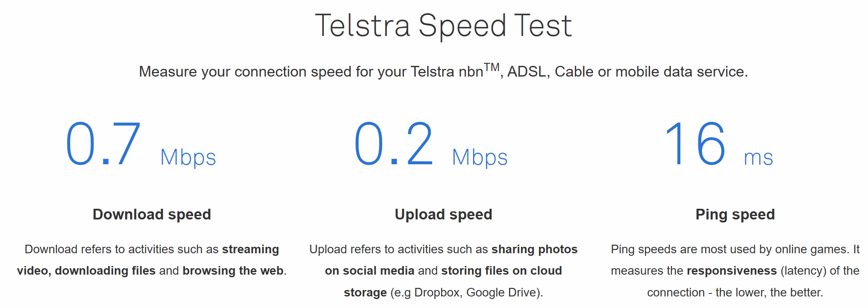
Task: Click the 16 ping result number
Action: 695,144
